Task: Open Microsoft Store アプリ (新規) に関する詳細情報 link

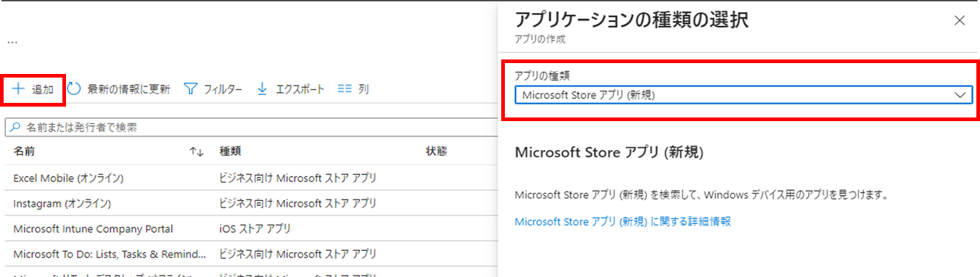Action: (x=622, y=222)
